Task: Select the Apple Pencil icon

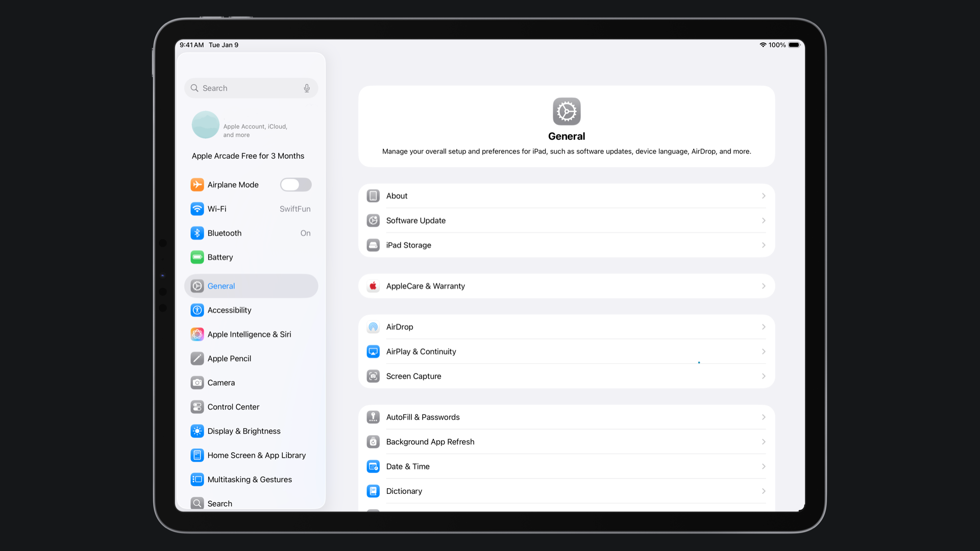Action: point(197,359)
